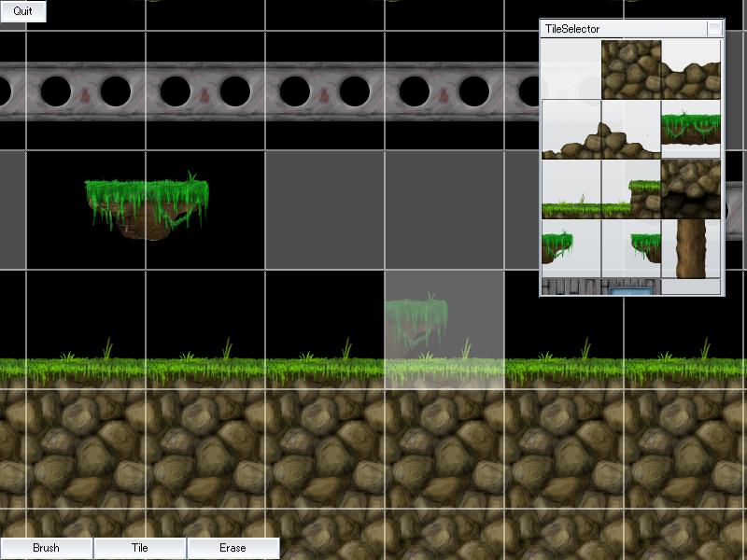Click the TileSelector title bar

(623, 29)
